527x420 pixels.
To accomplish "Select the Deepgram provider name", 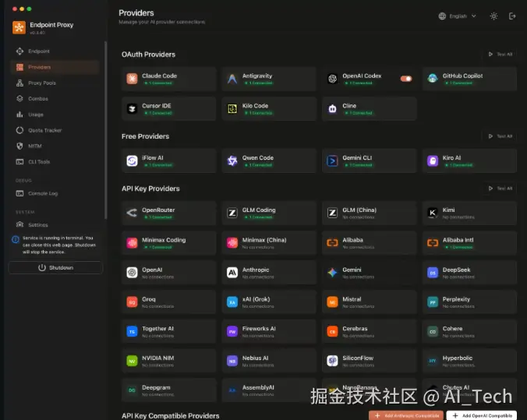I will 156,387.
